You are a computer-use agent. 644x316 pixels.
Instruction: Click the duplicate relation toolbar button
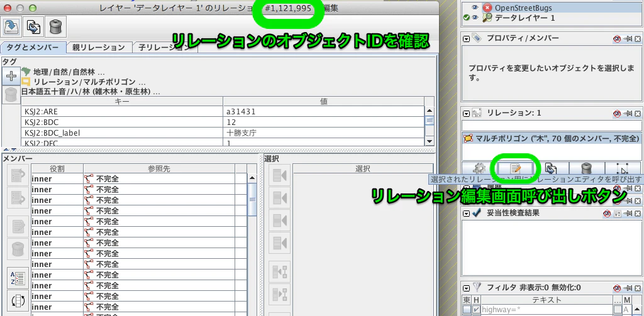pyautogui.click(x=34, y=26)
